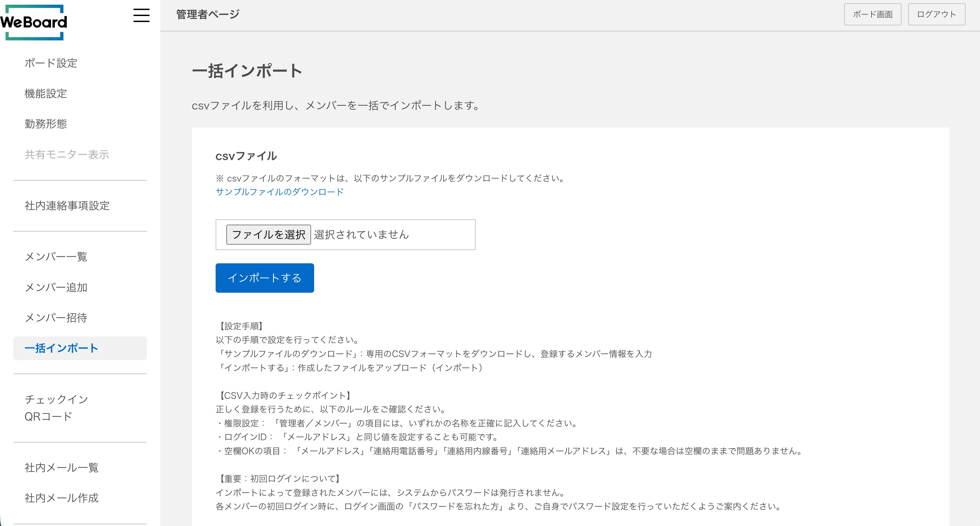Click the blue インポートする button
The width and height of the screenshot is (980, 526).
point(265,278)
